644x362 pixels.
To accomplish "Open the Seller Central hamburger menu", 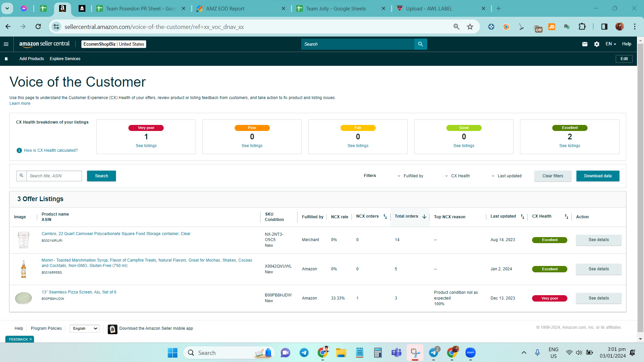I will (6, 44).
